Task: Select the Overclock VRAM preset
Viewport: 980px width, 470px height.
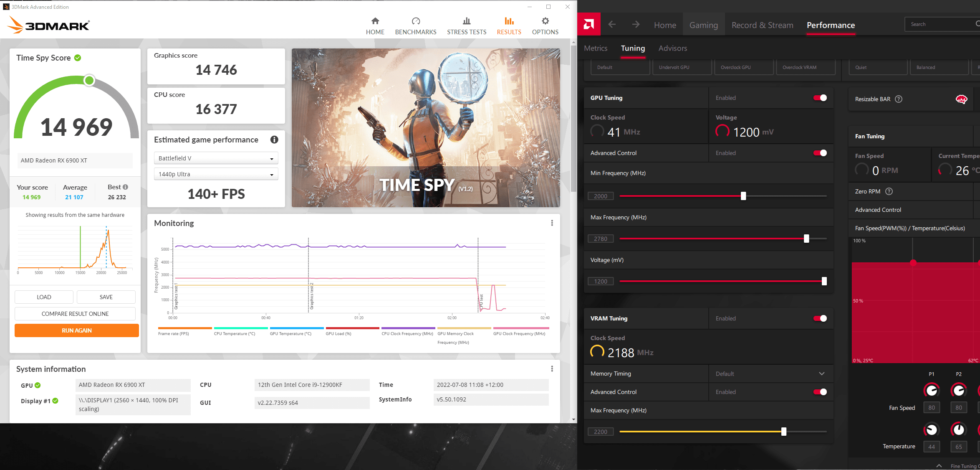Action: coord(806,67)
